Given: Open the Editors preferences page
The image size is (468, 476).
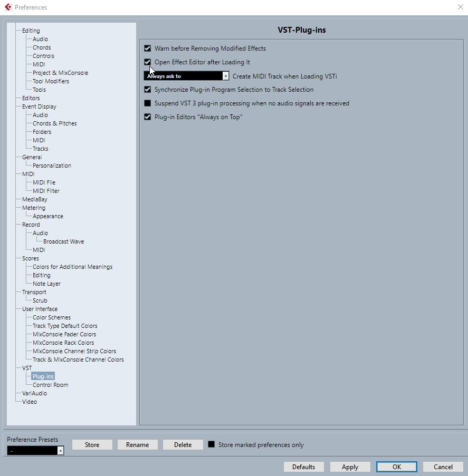Looking at the screenshot, I should [x=31, y=98].
